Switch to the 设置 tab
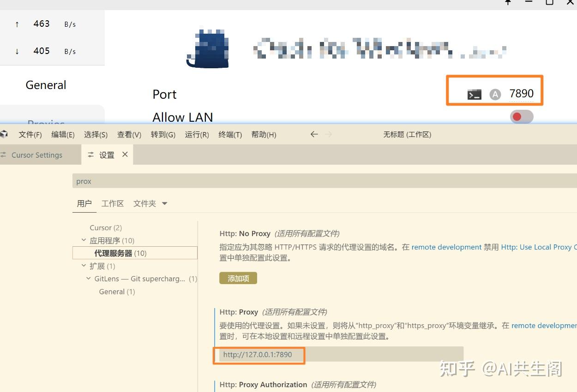Image resolution: width=577 pixels, height=392 pixels. (107, 155)
